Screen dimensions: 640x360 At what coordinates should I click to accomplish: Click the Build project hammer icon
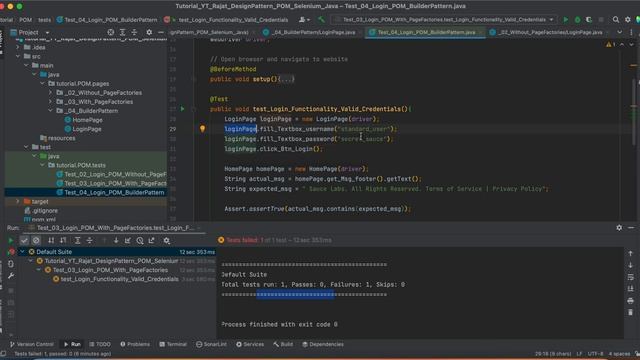coord(322,20)
